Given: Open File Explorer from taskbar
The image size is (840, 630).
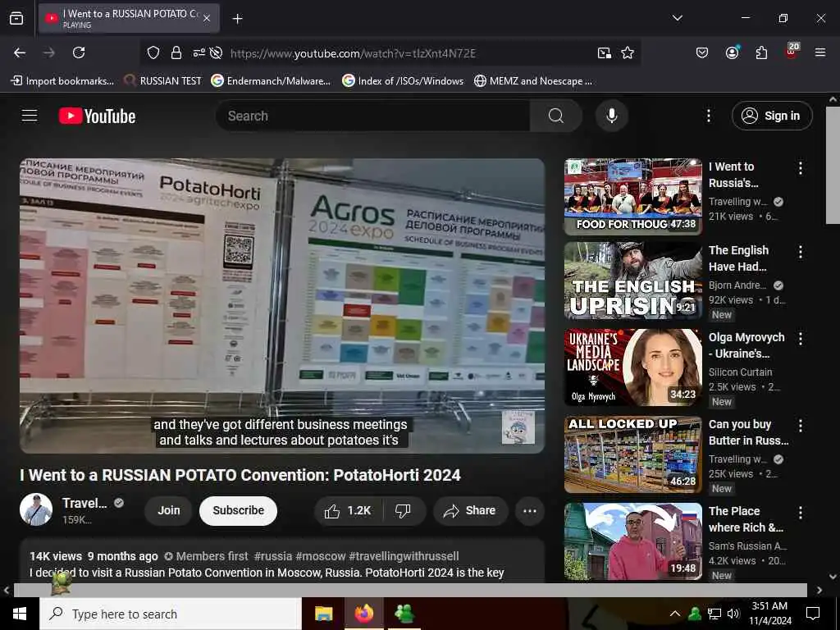Looking at the screenshot, I should [323, 614].
